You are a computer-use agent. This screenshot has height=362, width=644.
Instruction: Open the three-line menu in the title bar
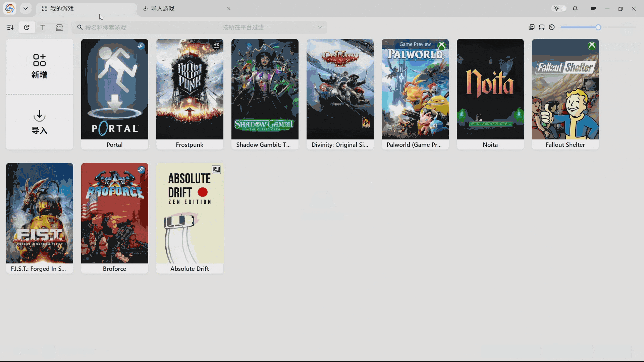(x=594, y=8)
